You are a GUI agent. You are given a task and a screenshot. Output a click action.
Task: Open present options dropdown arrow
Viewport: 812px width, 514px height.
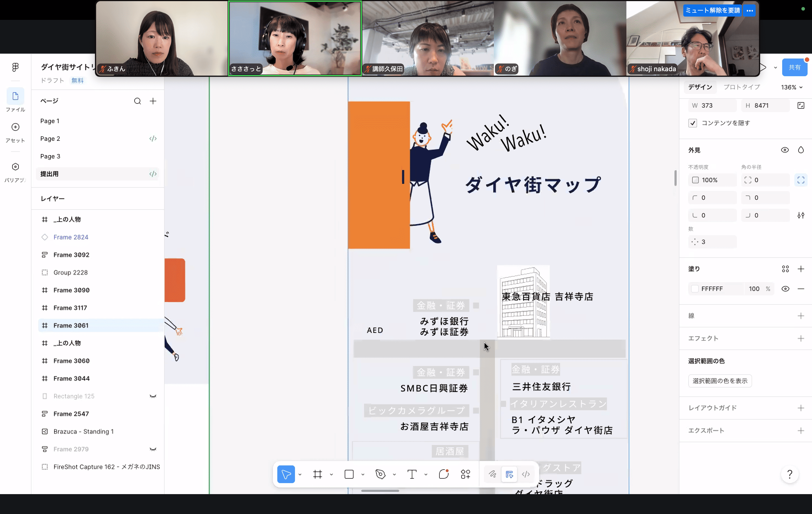pos(776,68)
